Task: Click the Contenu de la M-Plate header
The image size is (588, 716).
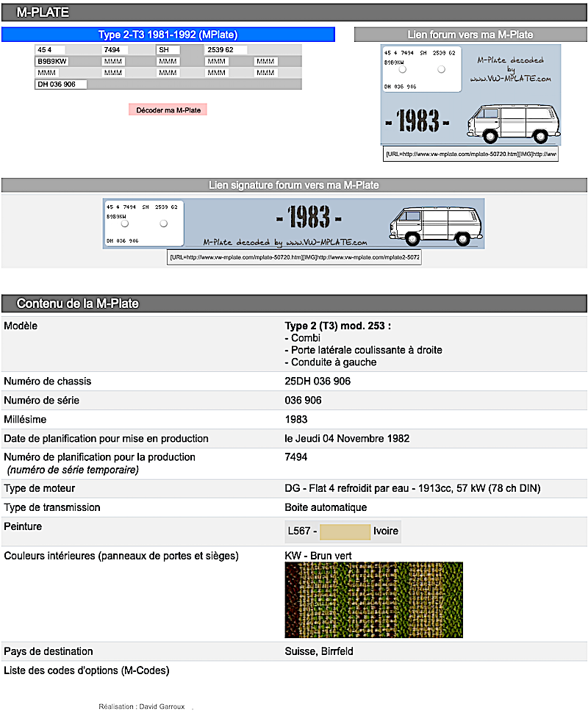Action: [x=294, y=304]
